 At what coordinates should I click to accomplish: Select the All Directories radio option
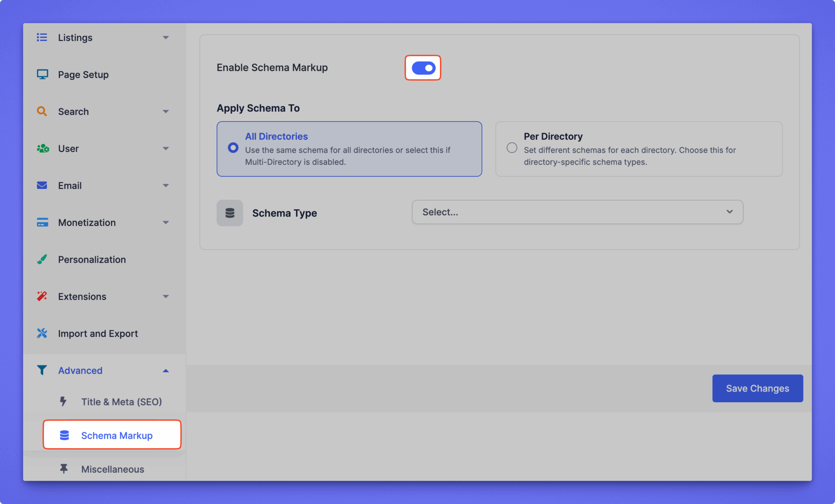[233, 148]
